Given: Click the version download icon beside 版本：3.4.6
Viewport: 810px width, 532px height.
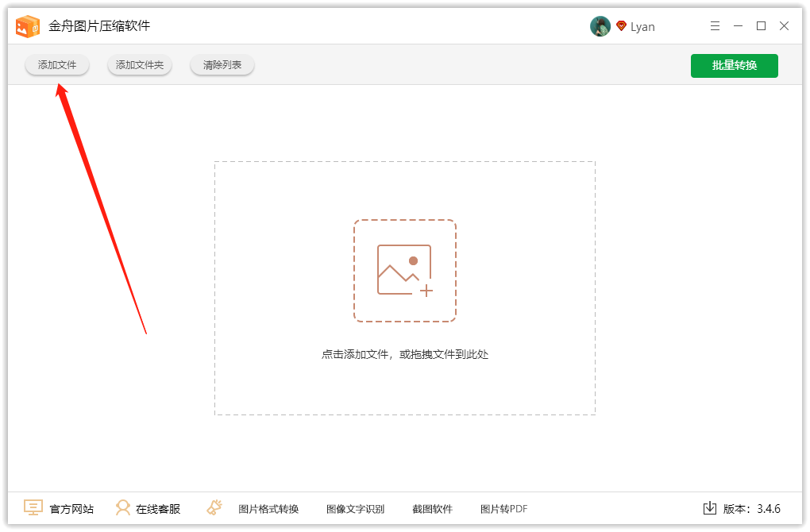Looking at the screenshot, I should 709,508.
